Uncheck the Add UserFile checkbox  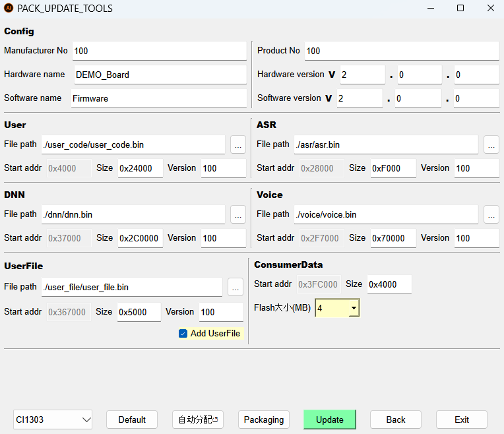183,334
